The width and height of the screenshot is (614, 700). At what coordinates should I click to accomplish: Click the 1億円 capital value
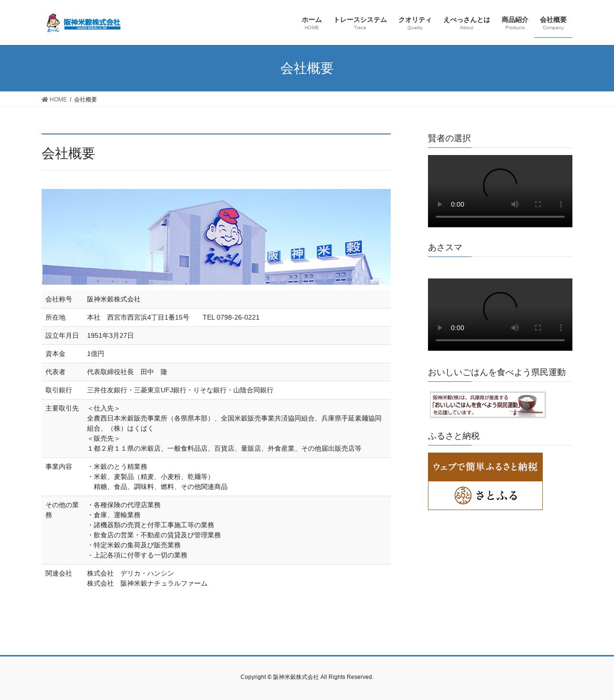[x=96, y=354]
